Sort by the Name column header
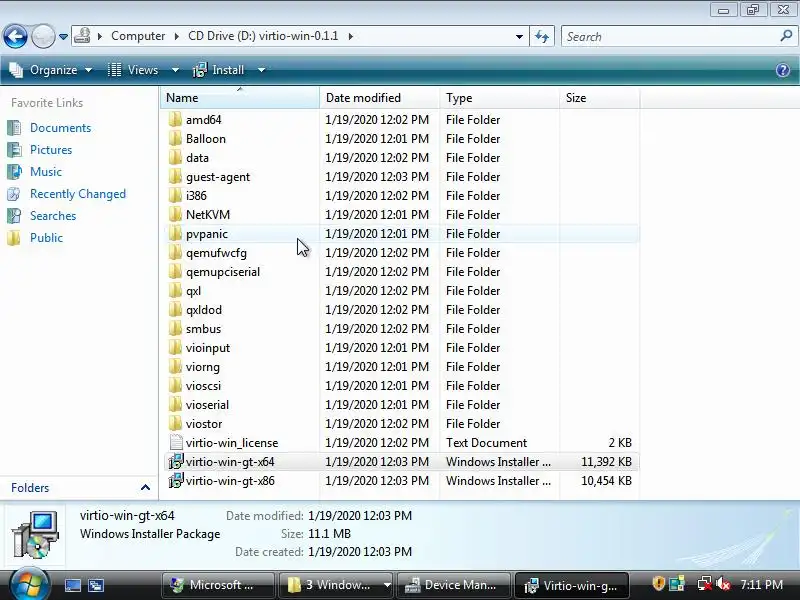The height and width of the screenshot is (600, 800). point(240,97)
